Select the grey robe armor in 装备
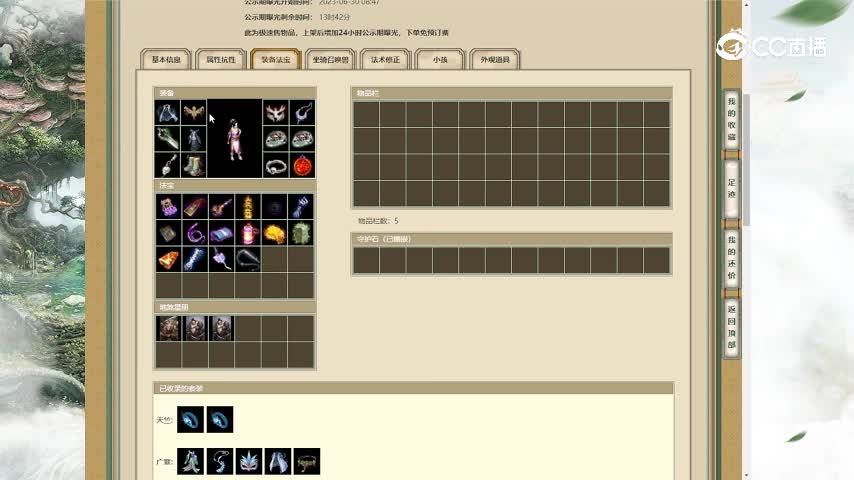The image size is (854, 480). (193, 139)
